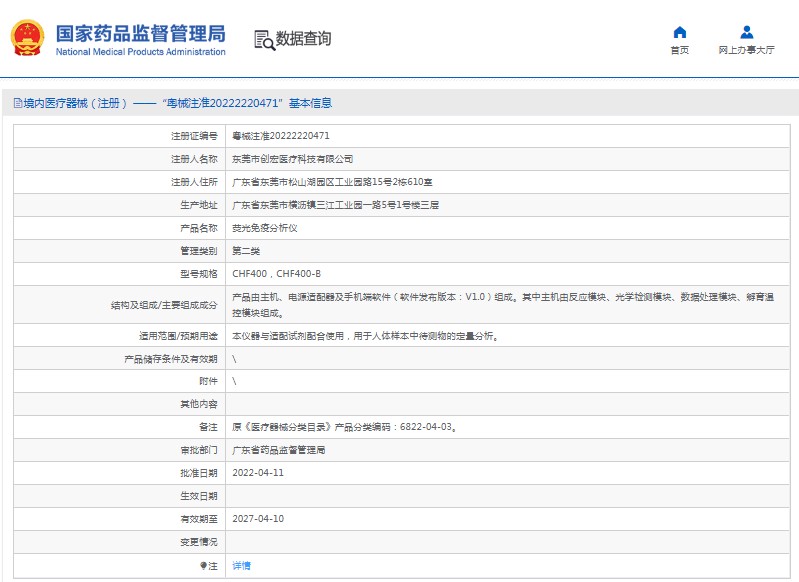The width and height of the screenshot is (799, 582).
Task: Select structure description starting 产品由主机
Action: click(x=503, y=305)
